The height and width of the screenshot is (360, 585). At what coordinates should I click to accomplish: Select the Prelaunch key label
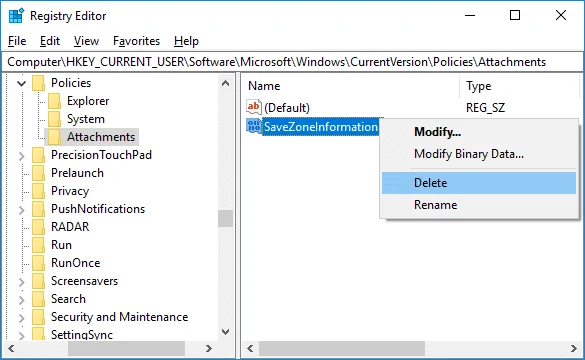tap(77, 173)
